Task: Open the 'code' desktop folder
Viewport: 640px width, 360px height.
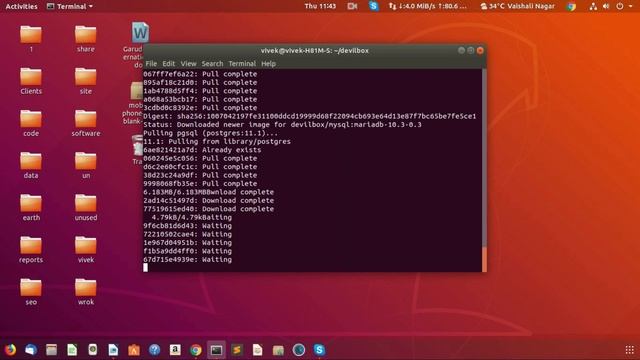Action: [31, 123]
